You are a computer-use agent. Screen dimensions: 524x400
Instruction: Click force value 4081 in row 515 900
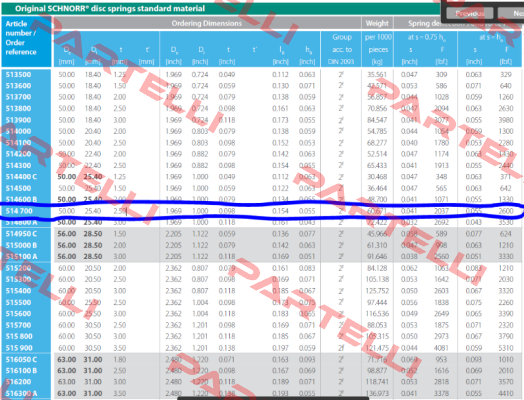click(x=441, y=348)
